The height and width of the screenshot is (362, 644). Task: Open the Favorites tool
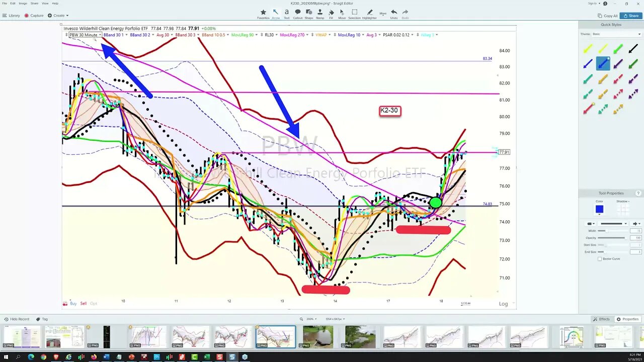point(263,14)
